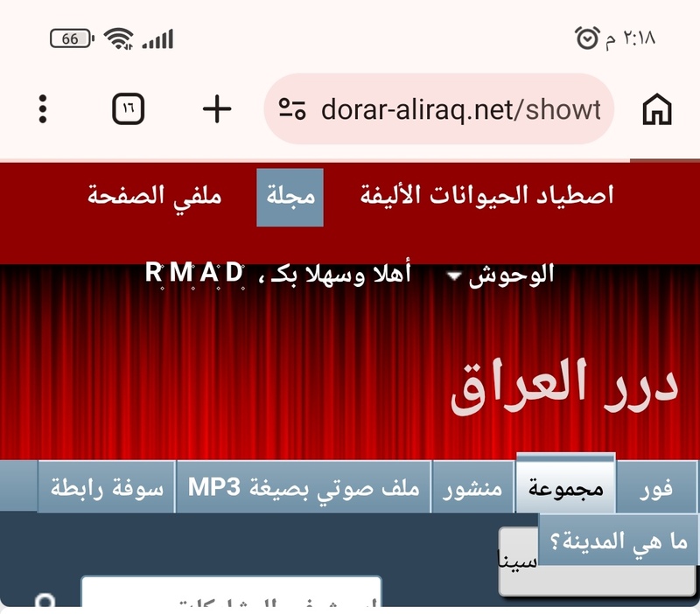Open site settings icon in address bar
The height and width of the screenshot is (614, 700).
[x=292, y=109]
